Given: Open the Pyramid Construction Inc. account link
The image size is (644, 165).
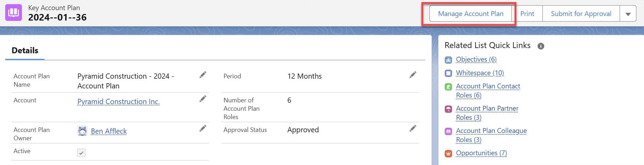Looking at the screenshot, I should pos(118,102).
